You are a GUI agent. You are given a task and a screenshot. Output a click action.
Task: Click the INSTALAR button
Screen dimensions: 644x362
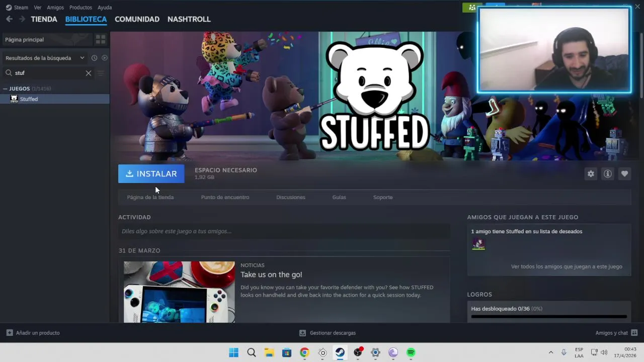(151, 174)
